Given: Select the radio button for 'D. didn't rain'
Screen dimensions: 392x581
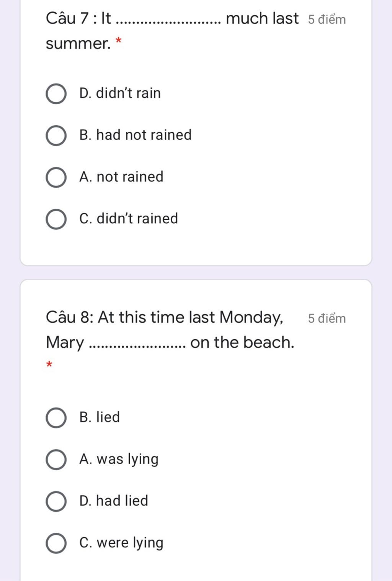Looking at the screenshot, I should (56, 93).
